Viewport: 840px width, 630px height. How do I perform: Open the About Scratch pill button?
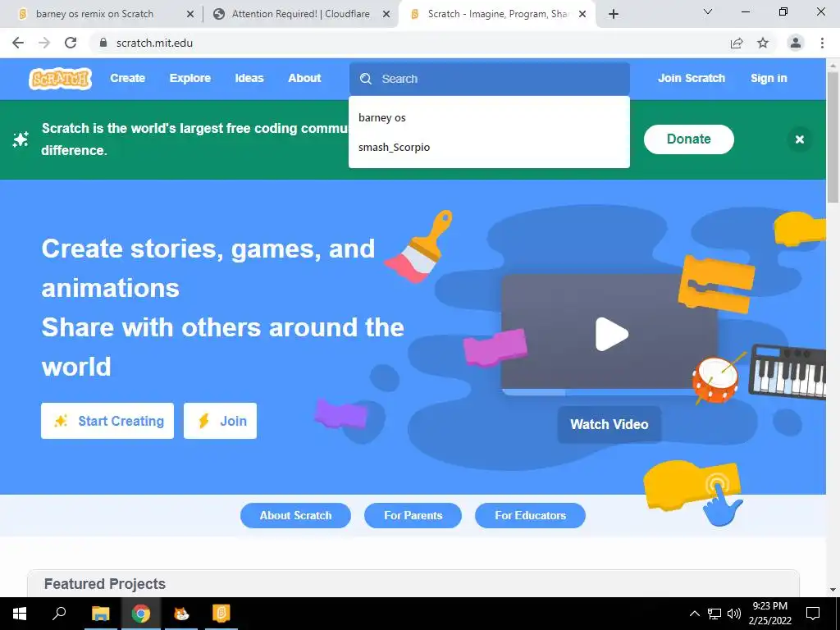295,515
